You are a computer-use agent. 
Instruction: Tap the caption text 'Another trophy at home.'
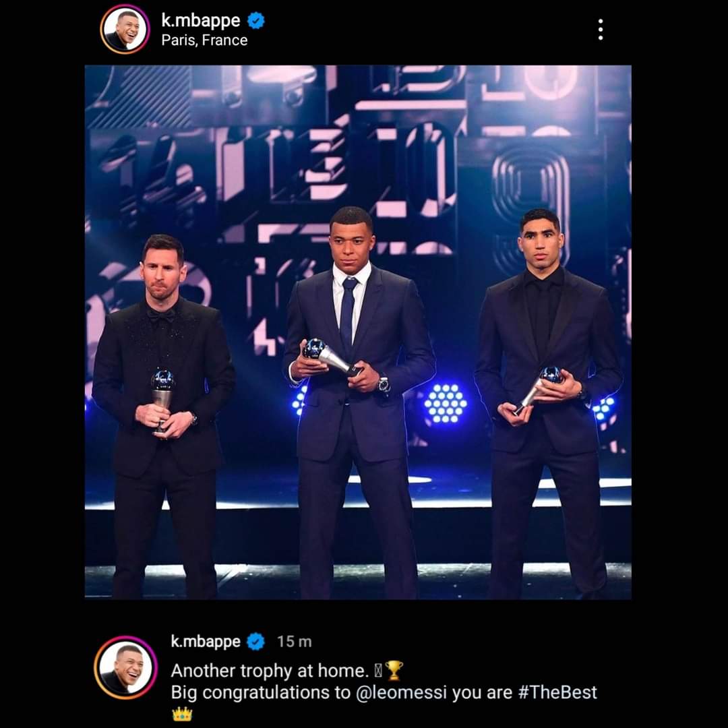pyautogui.click(x=270, y=671)
